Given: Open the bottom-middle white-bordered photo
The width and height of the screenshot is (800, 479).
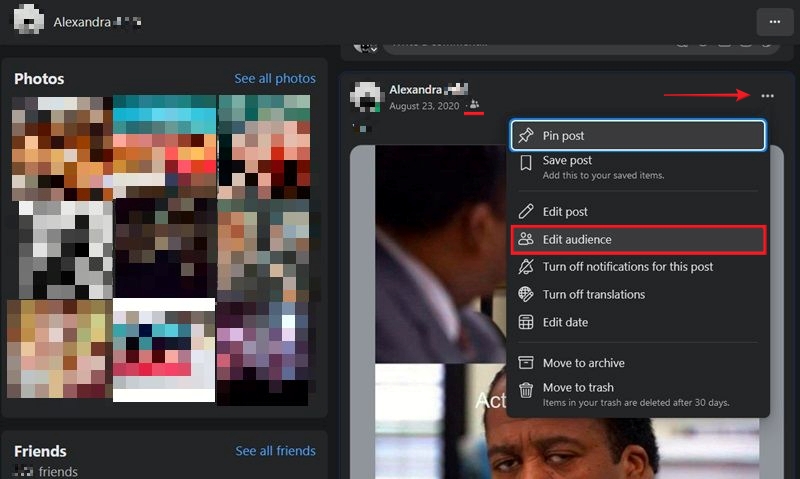Looking at the screenshot, I should point(164,350).
